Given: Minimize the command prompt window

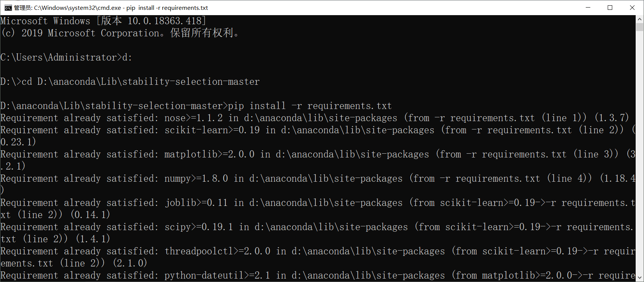Looking at the screenshot, I should 588,7.
